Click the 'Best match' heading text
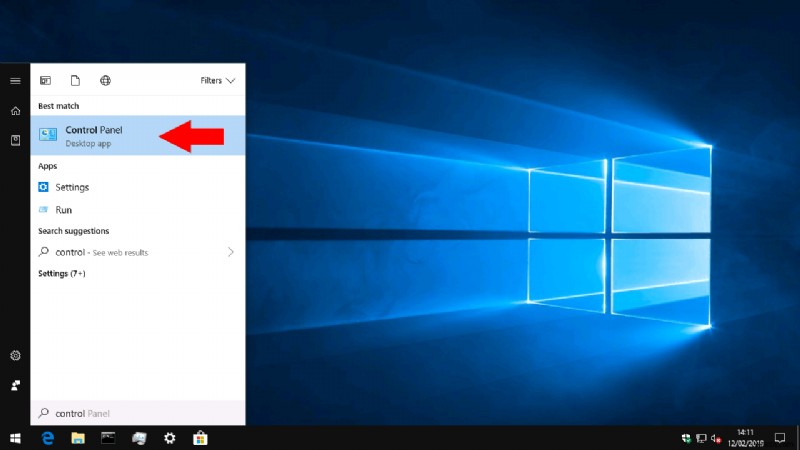The image size is (800, 450). pos(59,106)
